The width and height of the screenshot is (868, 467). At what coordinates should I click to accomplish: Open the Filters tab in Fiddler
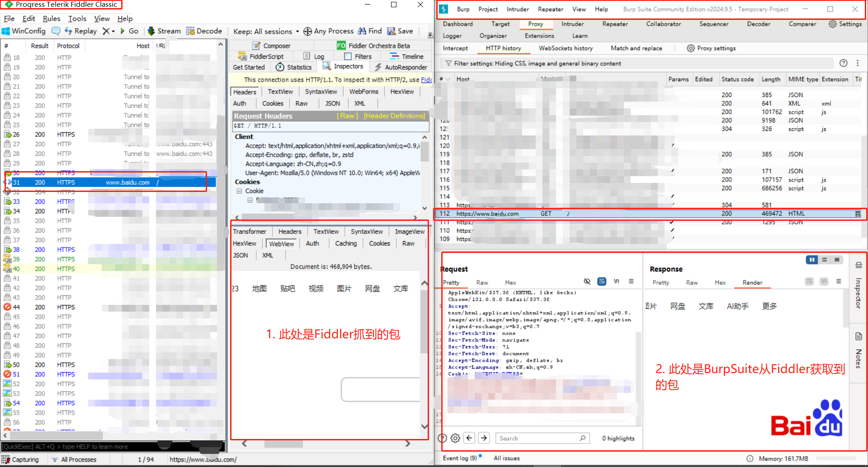tap(358, 56)
